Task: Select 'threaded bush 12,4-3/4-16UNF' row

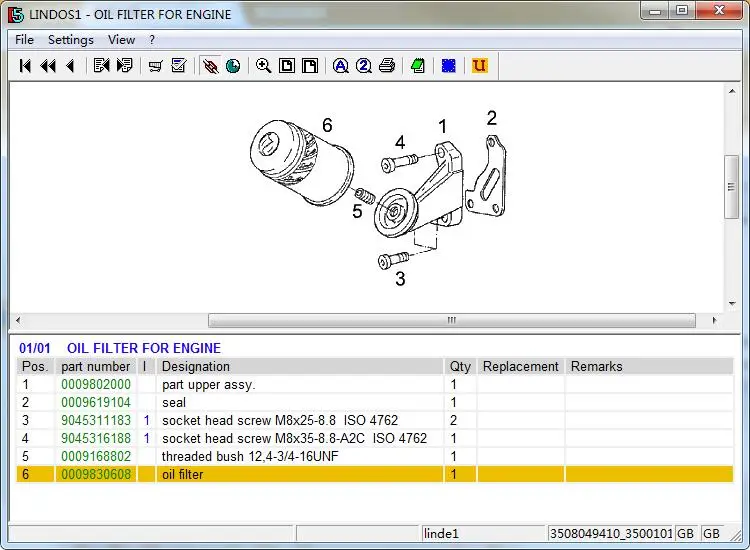Action: (x=375, y=456)
